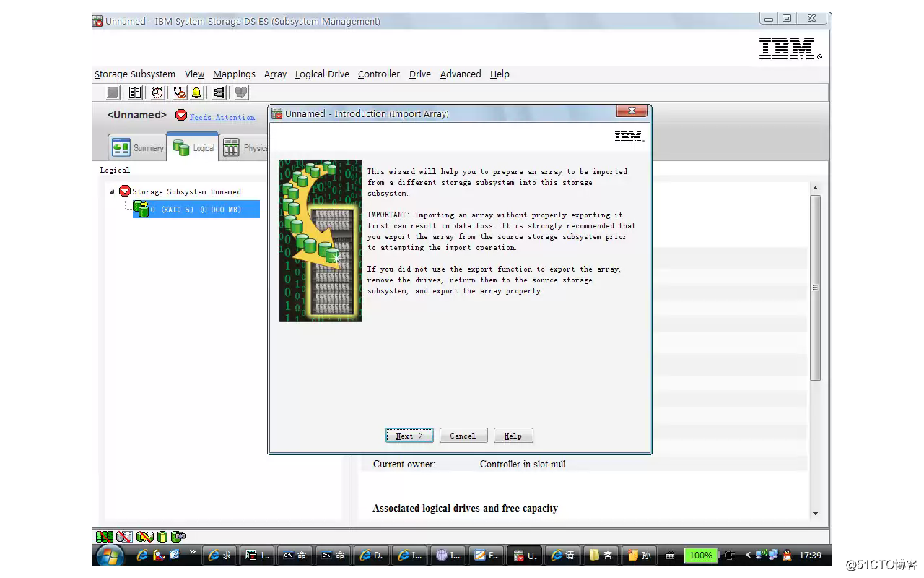This screenshot has width=924, height=578.
Task: Click the network icon in the system tray
Action: coord(773,556)
